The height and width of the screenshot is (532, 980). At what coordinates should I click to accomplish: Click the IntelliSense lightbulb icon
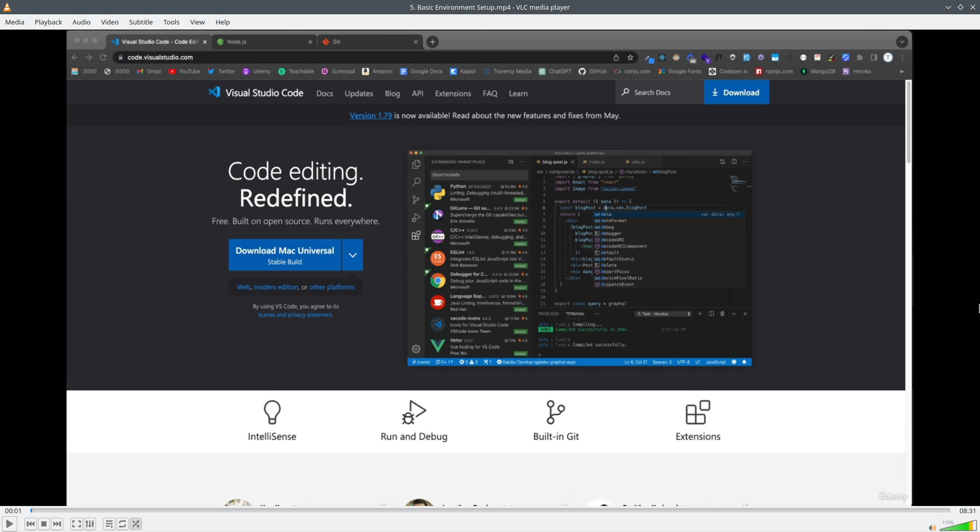click(x=272, y=412)
